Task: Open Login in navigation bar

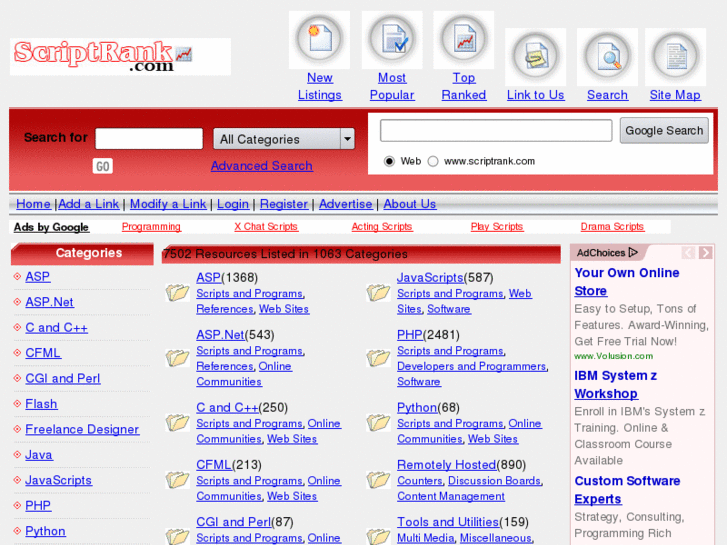Action: [233, 204]
